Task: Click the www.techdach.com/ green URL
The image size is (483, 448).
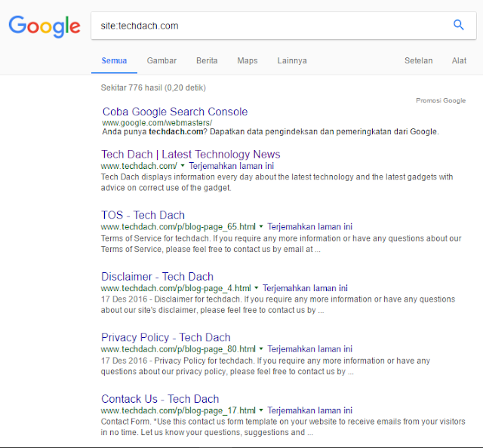Action: pos(139,166)
